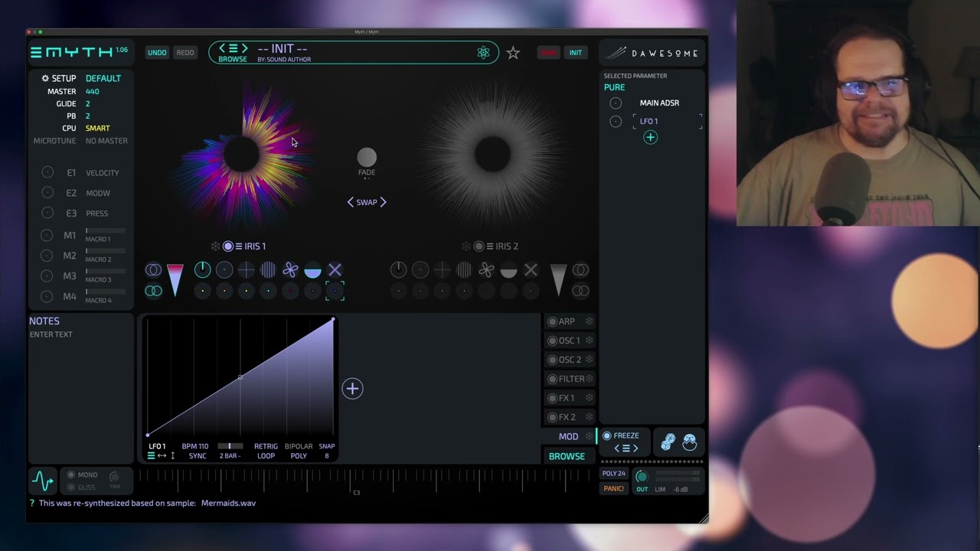Click the fan-shaped transformer icon for IRIS 1
Screen dimensions: 980x551
[x=290, y=269]
